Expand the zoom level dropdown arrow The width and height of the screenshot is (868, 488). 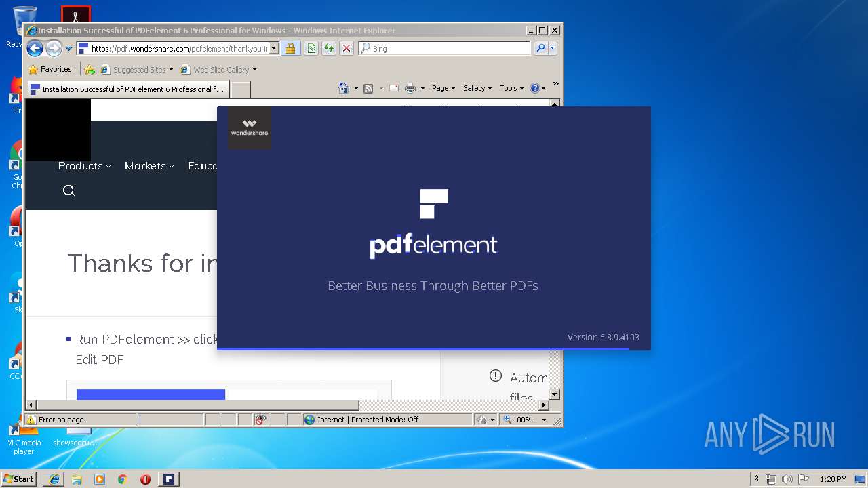click(x=544, y=420)
